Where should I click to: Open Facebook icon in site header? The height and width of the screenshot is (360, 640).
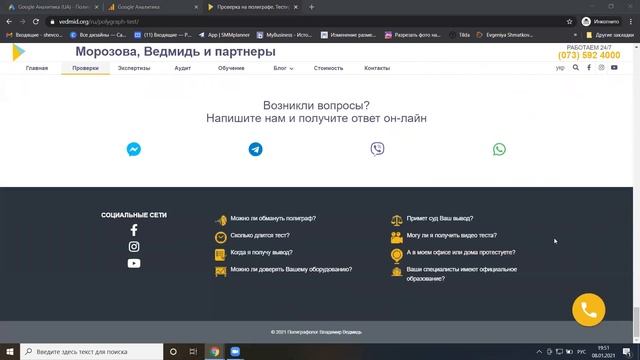(x=589, y=68)
